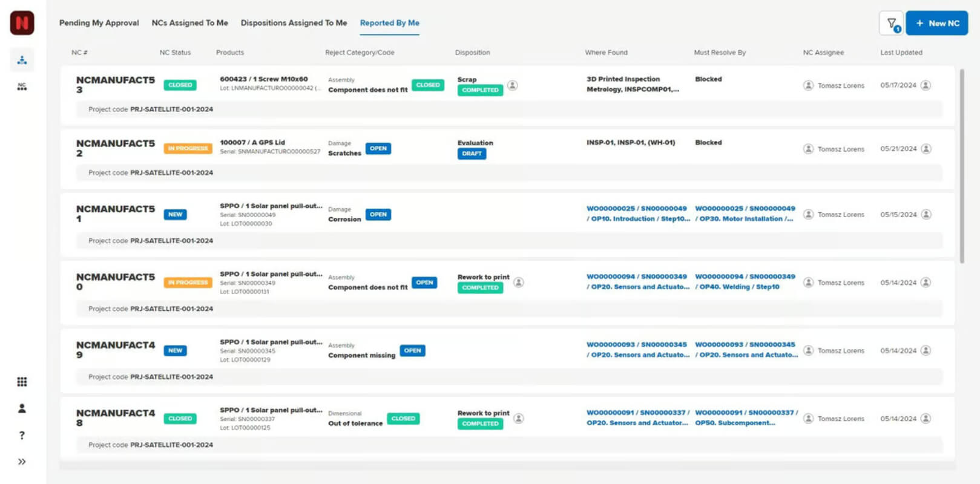Click product 600423 / 1 Screw M10x60
Image resolution: width=980 pixels, height=484 pixels.
tap(263, 79)
